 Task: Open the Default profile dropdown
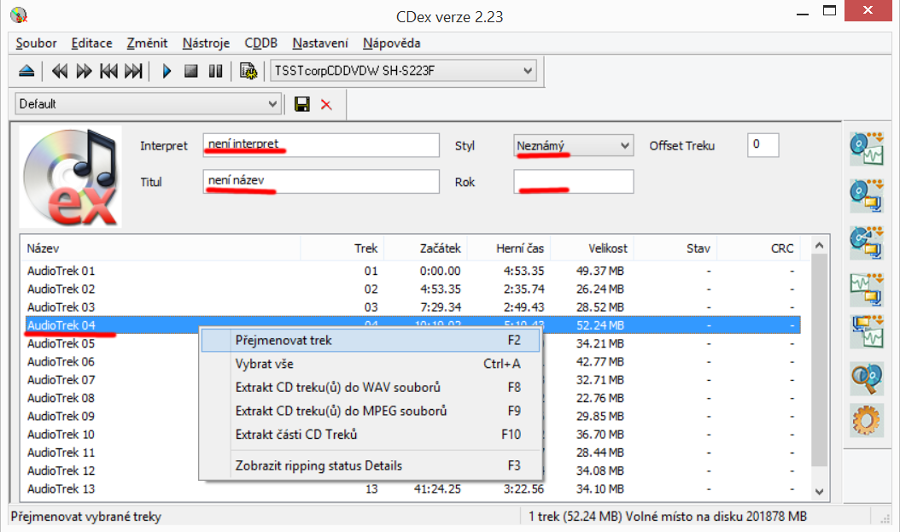click(x=273, y=104)
